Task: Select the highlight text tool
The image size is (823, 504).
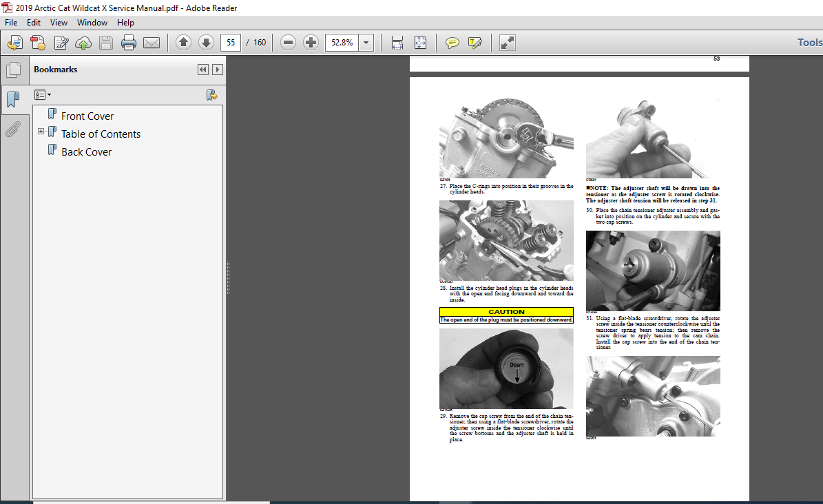Action: (x=475, y=43)
